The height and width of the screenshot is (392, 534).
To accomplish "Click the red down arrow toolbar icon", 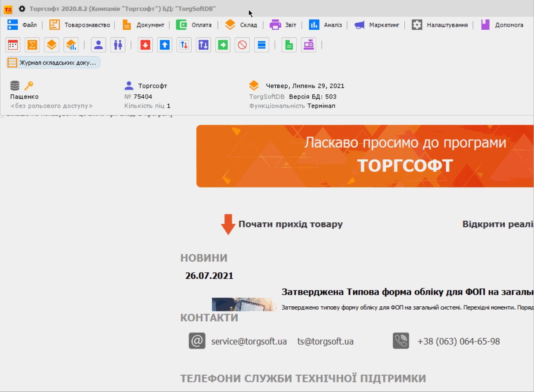I will 146,45.
